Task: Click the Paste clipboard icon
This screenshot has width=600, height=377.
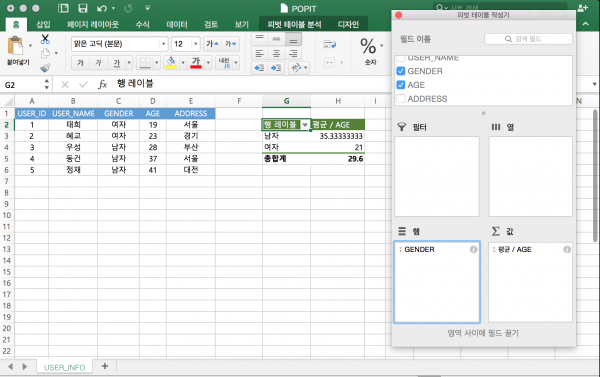Action: pyautogui.click(x=15, y=46)
